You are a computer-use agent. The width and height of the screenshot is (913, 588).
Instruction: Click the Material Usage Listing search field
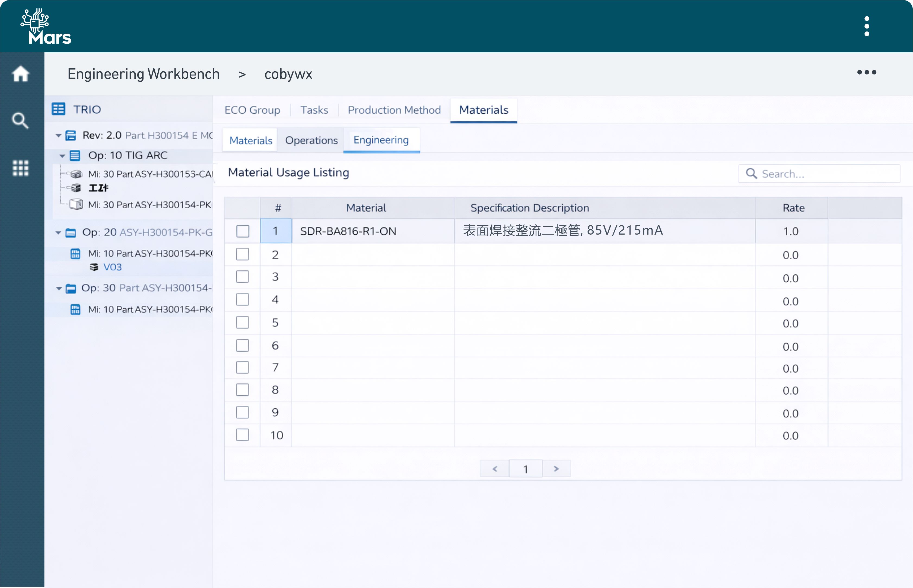(x=825, y=174)
